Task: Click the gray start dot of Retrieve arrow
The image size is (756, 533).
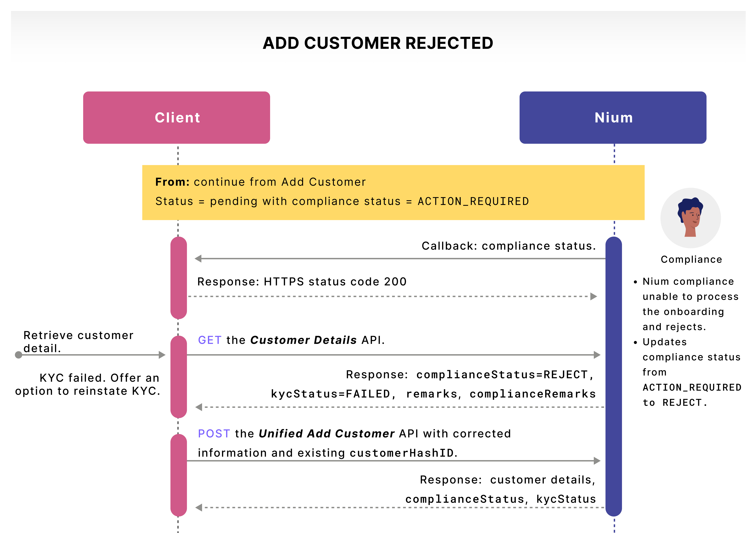Action: point(19,355)
